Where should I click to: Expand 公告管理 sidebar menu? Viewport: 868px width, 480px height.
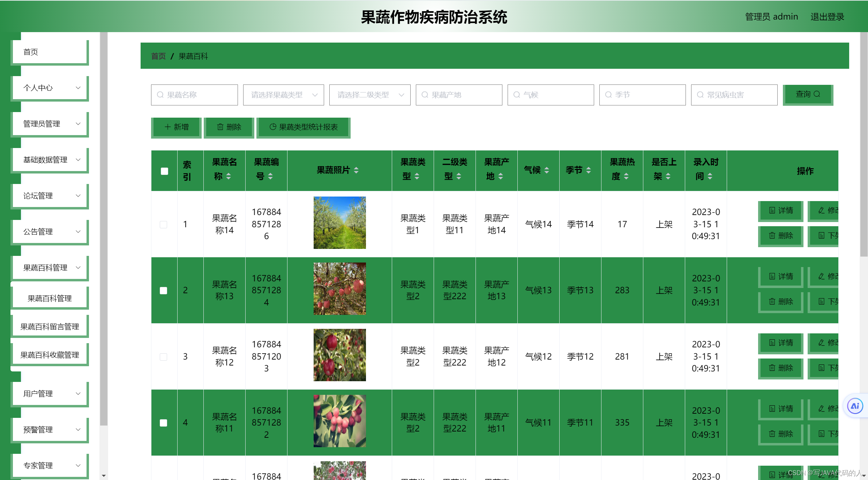pos(50,232)
